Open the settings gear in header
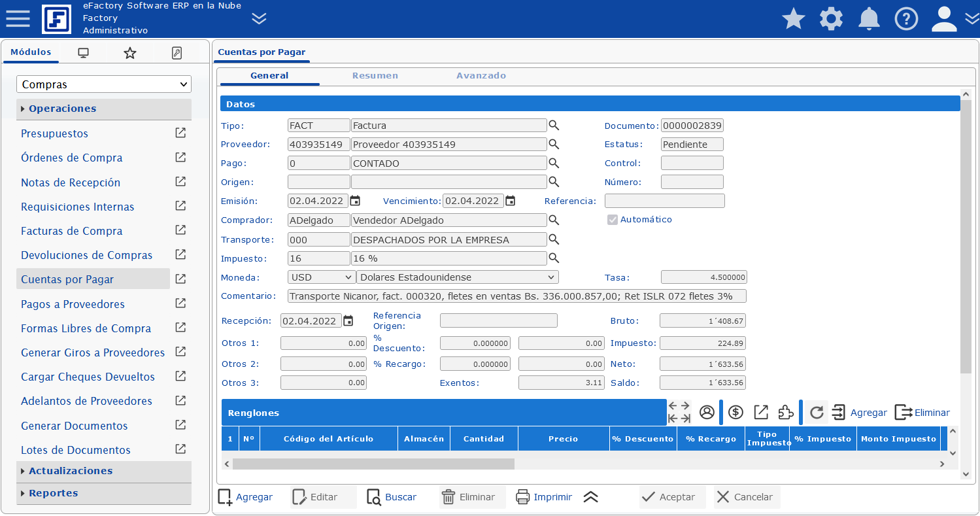 pyautogui.click(x=831, y=18)
